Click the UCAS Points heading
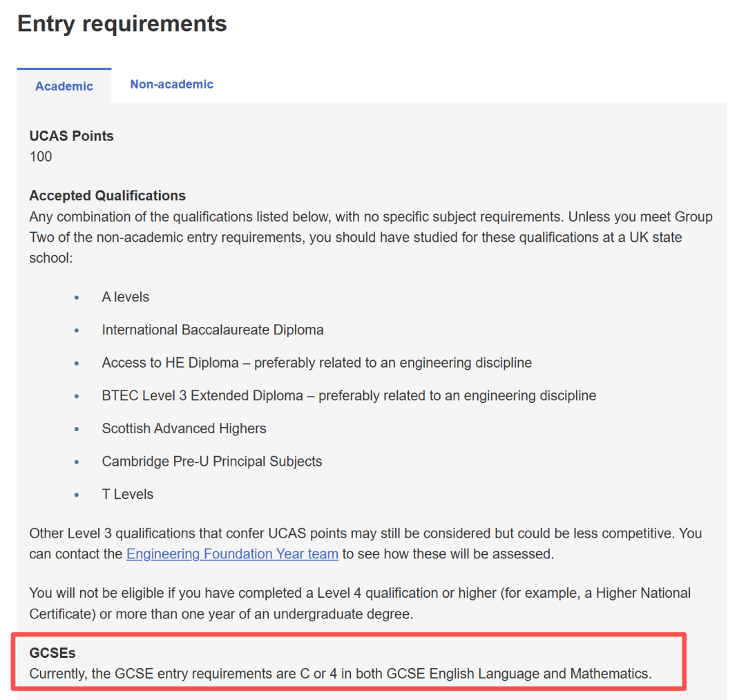Viewport: 746px width, 700px height. point(71,136)
